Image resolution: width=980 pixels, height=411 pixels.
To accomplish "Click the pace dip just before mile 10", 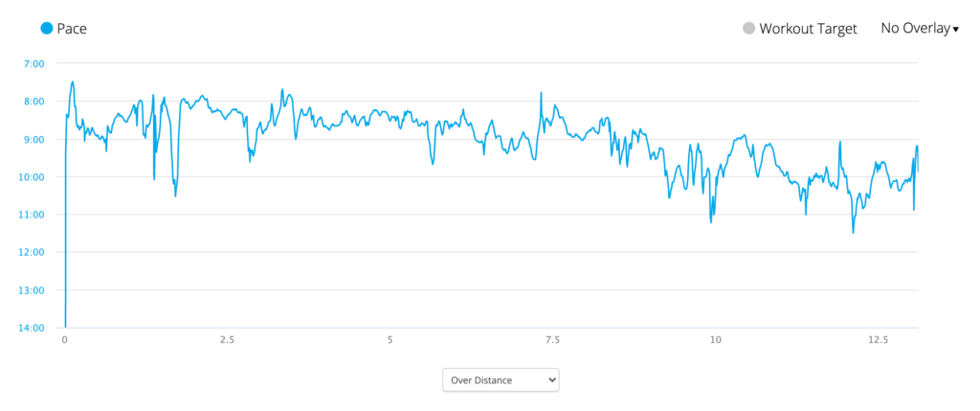I will [x=711, y=221].
